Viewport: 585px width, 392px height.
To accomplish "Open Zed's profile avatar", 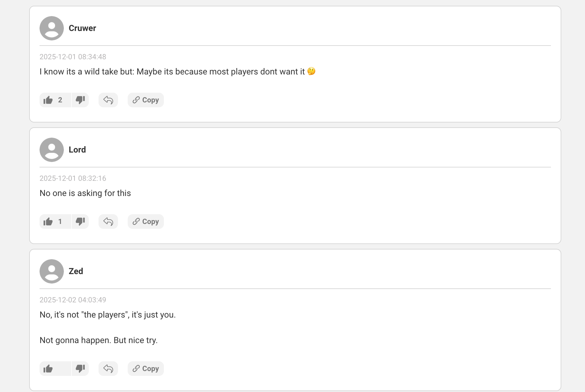I will pos(52,271).
